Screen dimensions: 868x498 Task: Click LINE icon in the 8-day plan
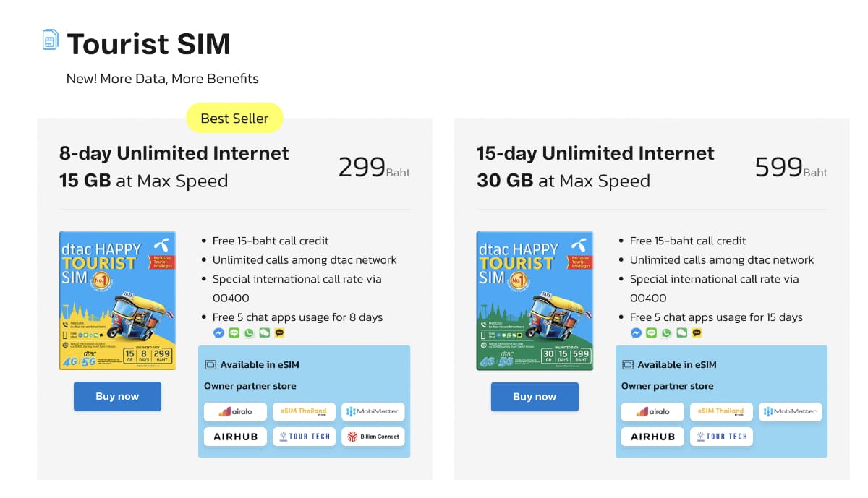tap(234, 333)
